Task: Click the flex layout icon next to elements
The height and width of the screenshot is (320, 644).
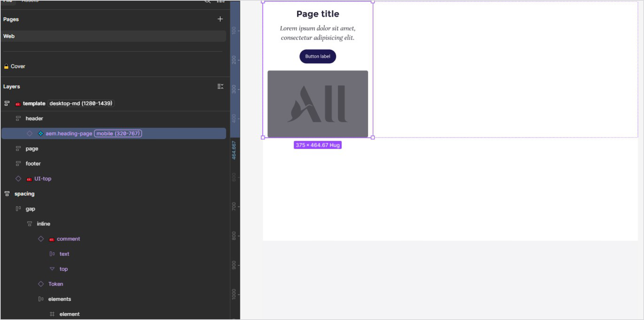Action: 40,298
